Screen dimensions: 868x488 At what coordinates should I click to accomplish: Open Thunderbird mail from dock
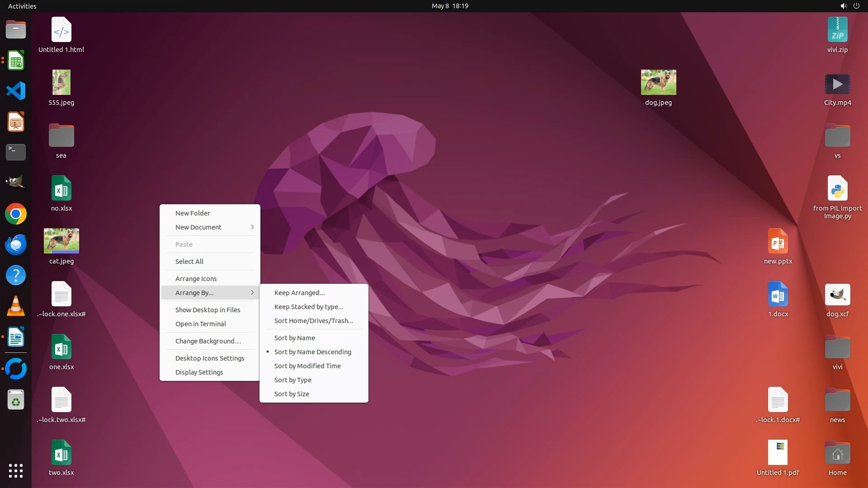click(16, 244)
